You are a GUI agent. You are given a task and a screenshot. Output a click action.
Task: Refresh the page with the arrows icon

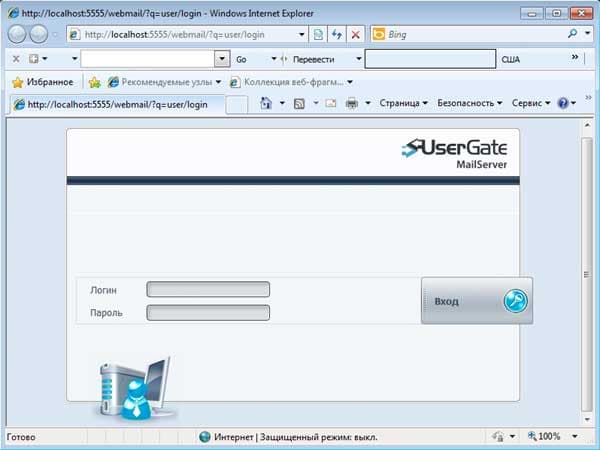pyautogui.click(x=337, y=34)
